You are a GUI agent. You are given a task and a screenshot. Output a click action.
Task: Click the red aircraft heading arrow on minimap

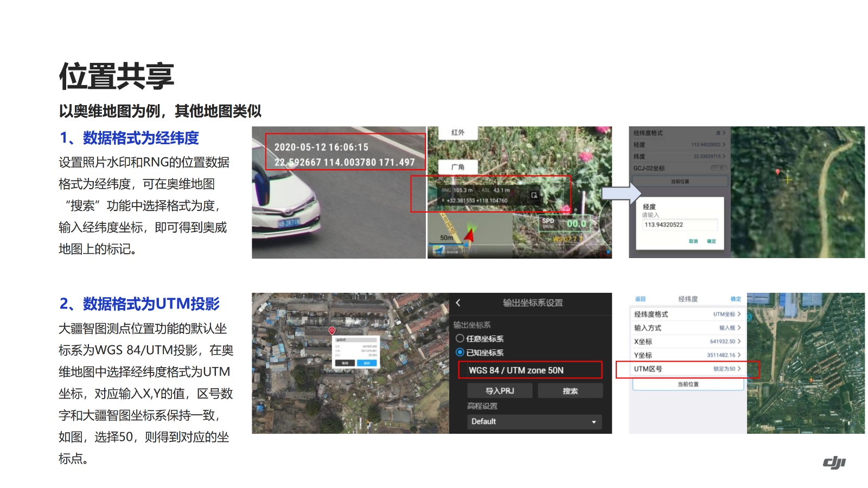(x=470, y=234)
